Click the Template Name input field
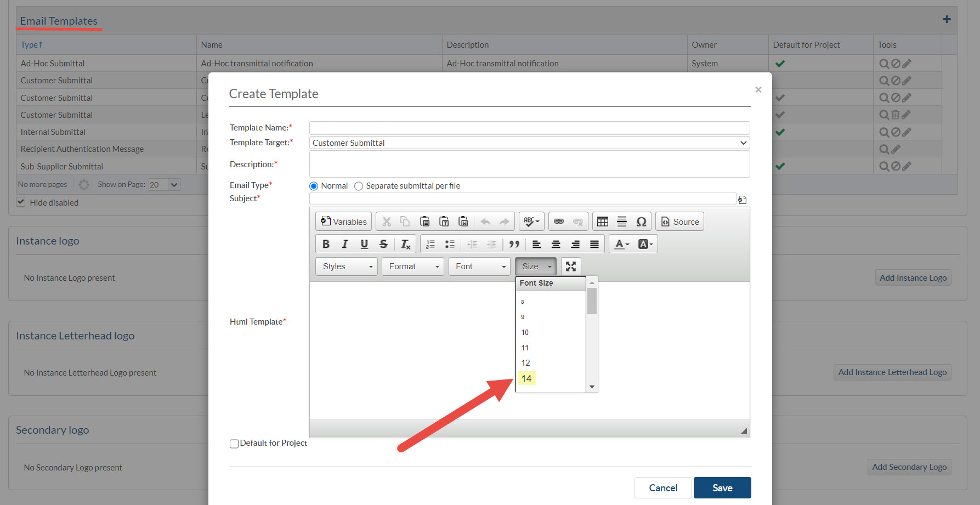The height and width of the screenshot is (505, 980). tap(529, 128)
